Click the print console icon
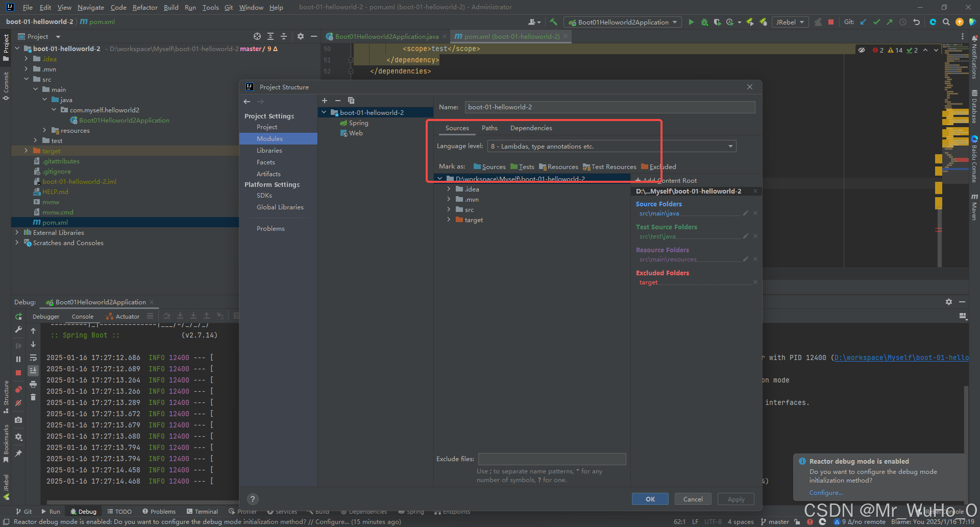 [33, 384]
